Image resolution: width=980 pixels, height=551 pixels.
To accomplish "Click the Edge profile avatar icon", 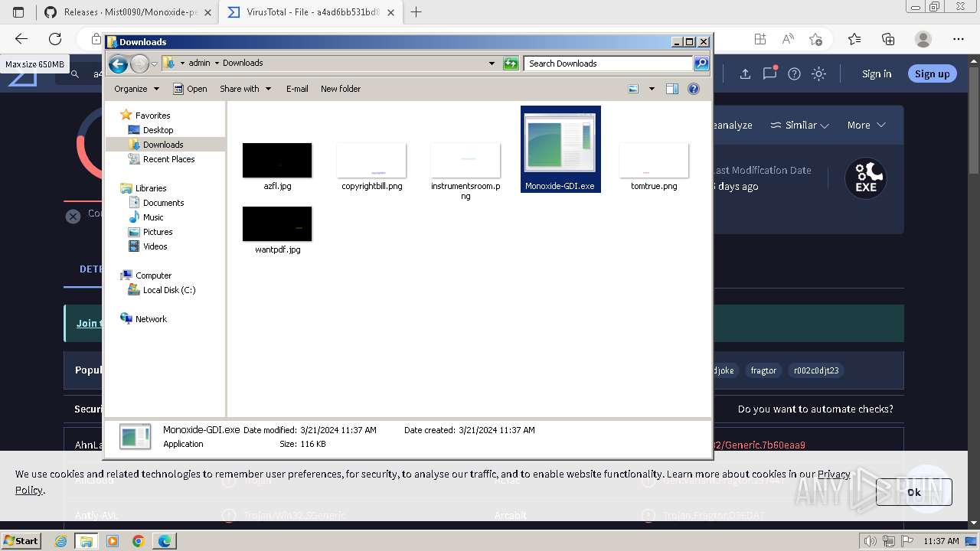I will pos(923,39).
